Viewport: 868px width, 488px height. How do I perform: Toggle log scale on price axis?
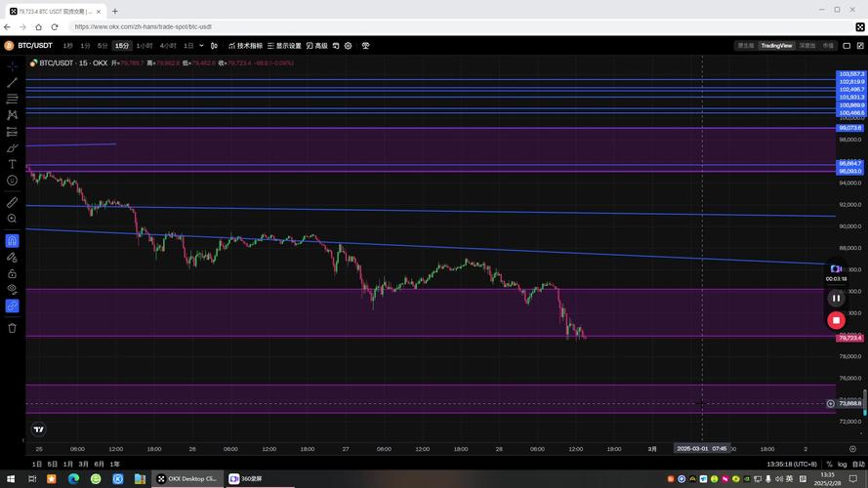click(843, 464)
